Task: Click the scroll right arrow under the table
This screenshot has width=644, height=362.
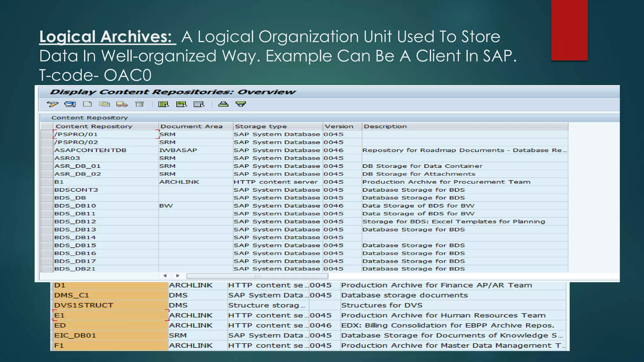Action: (x=178, y=276)
